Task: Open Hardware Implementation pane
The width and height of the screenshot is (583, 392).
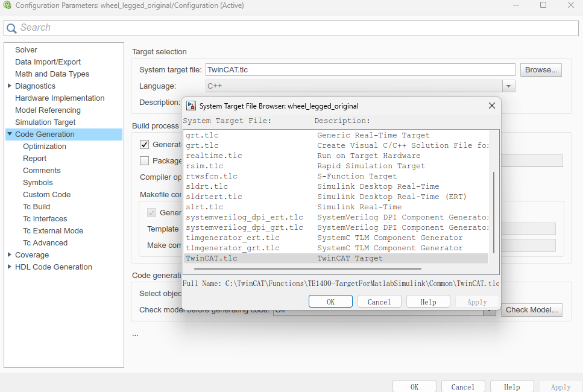Action: point(60,98)
